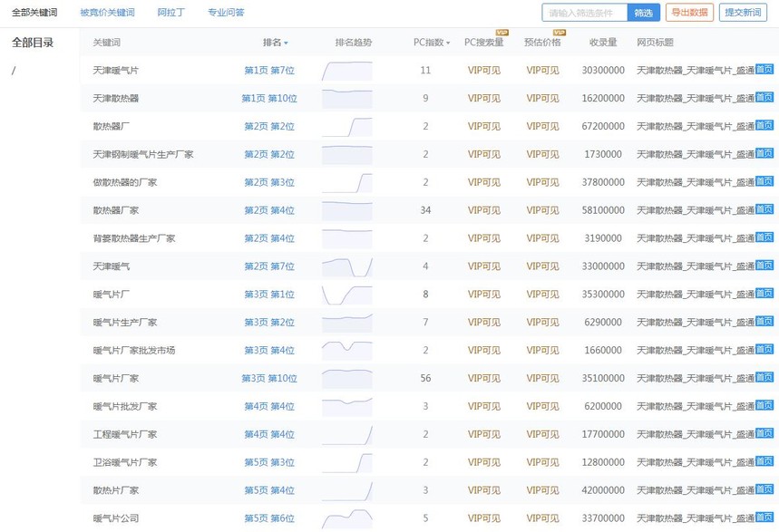This screenshot has height=532, width=779.
Task: Select the root "/" directory under 全部目录
Action: [14, 71]
